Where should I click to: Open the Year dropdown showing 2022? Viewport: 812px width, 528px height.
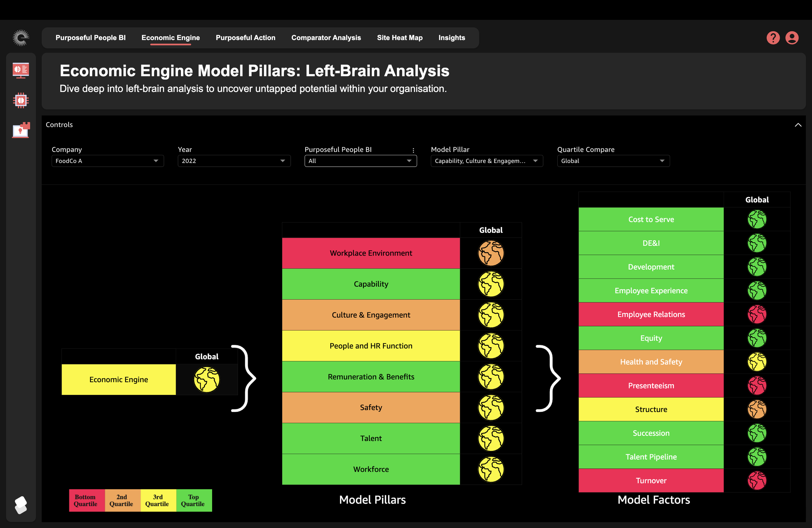(x=234, y=161)
